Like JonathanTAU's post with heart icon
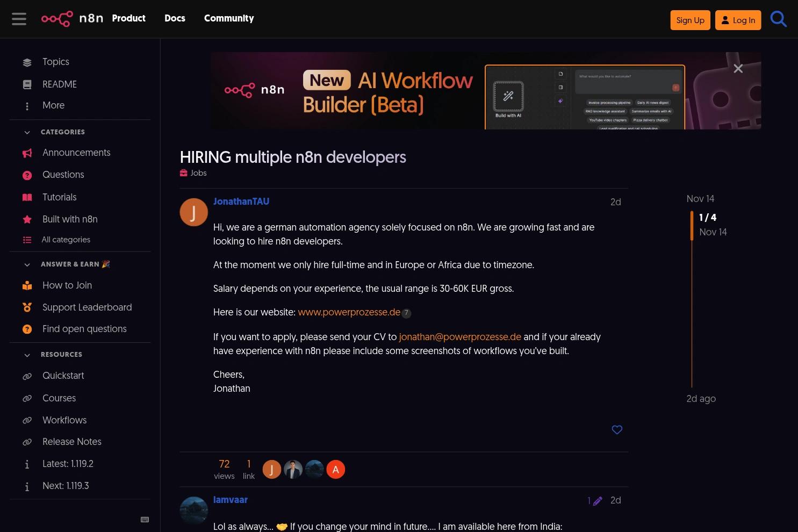 coord(617,429)
